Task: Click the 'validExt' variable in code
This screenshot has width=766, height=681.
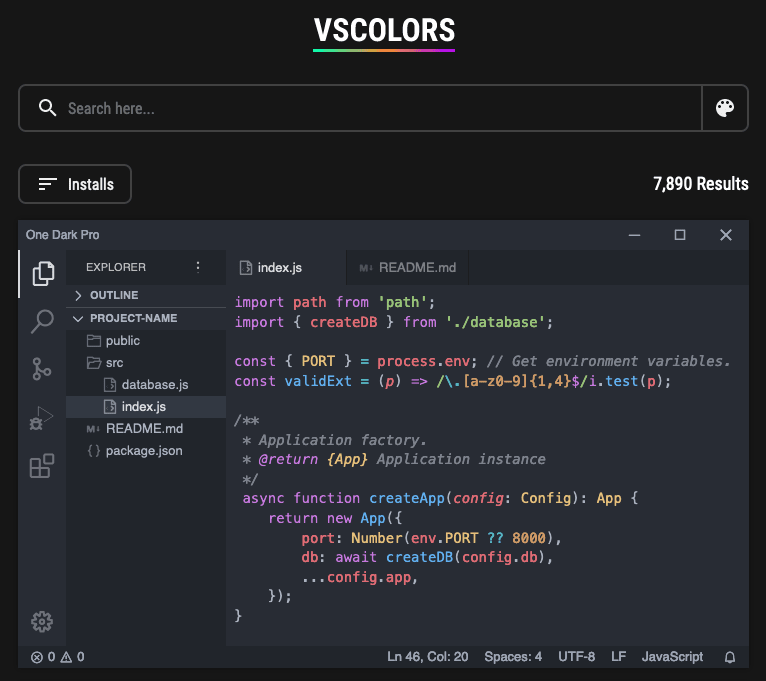Action: pyautogui.click(x=318, y=381)
